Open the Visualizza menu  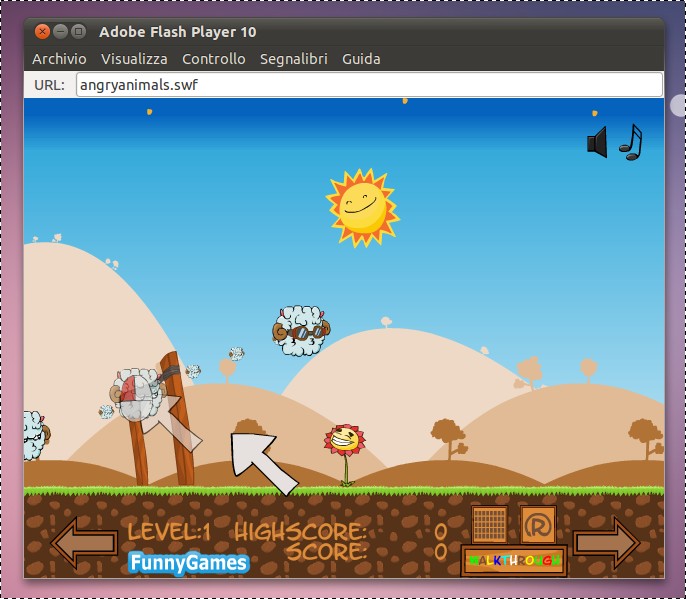pyautogui.click(x=134, y=59)
